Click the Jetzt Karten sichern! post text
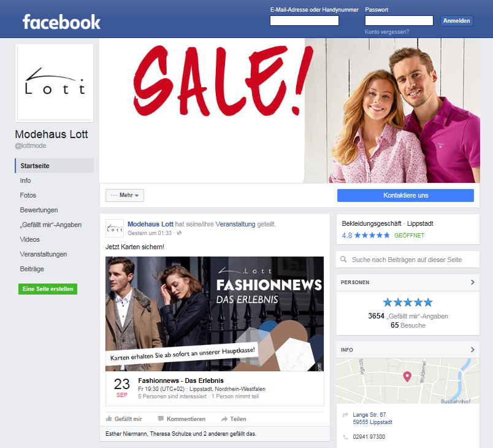493x448 pixels. 135,247
